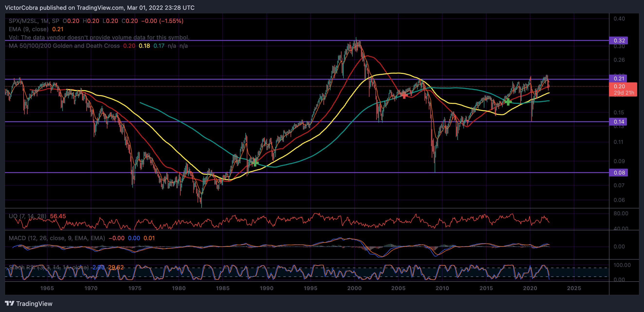Click the Vol data vendor notice text
Image resolution: width=644 pixels, height=312 pixels.
[x=99, y=37]
